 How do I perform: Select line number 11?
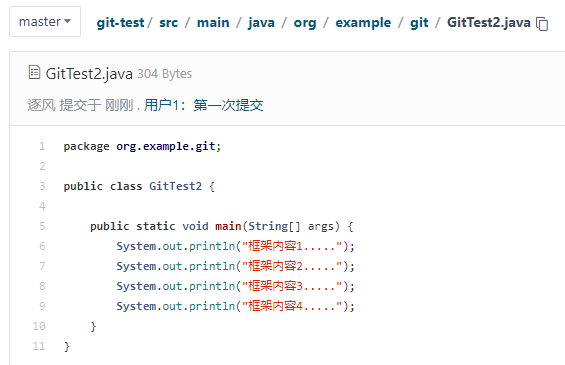click(x=39, y=346)
